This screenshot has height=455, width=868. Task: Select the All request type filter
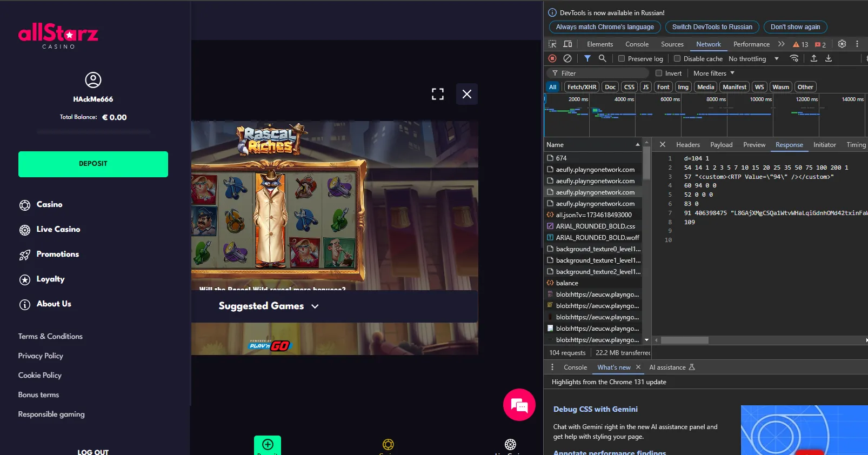(553, 87)
